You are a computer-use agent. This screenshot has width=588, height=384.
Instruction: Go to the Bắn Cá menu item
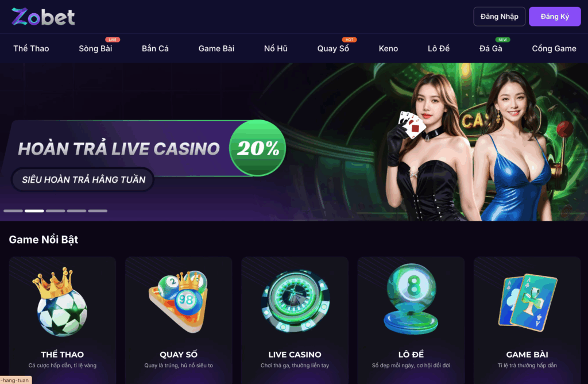point(155,48)
